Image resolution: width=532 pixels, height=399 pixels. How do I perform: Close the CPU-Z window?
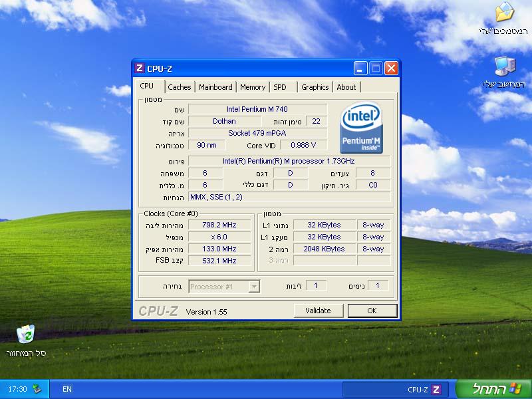pos(391,68)
